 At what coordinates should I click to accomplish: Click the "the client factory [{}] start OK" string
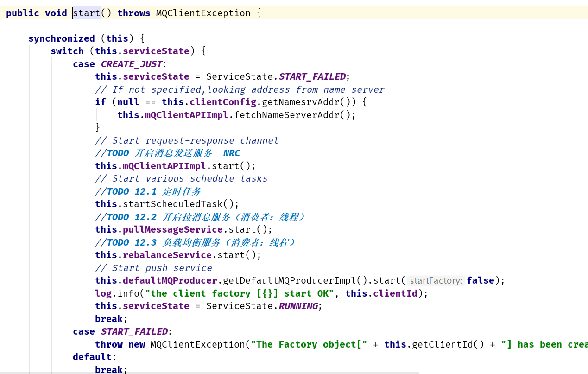(x=240, y=293)
